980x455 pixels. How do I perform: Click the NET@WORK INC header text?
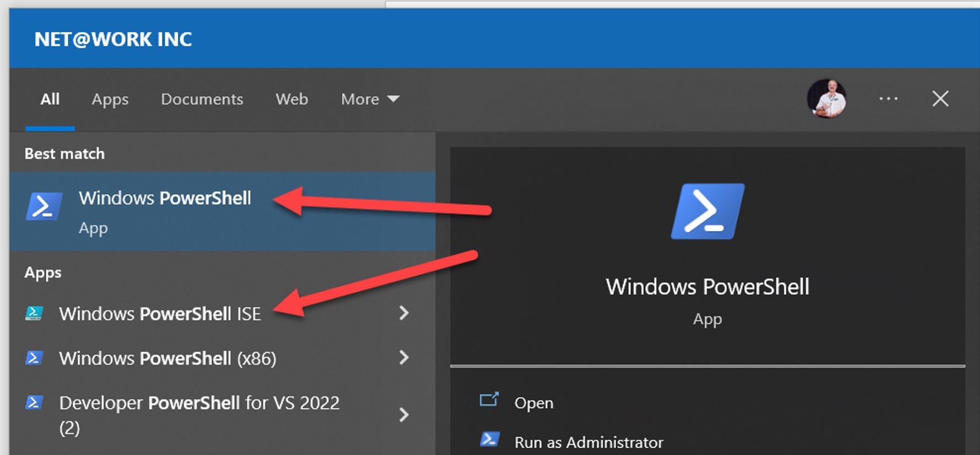[113, 39]
